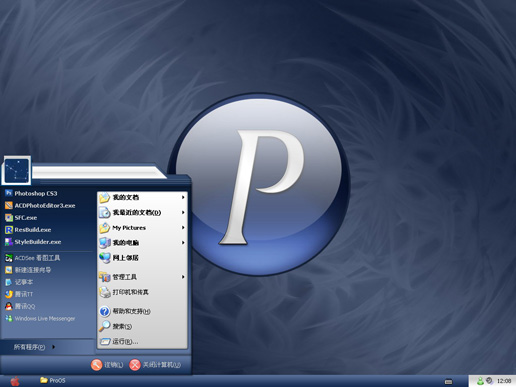Click the StyleBuilder.exe icon
516x387 pixels.
point(9,242)
